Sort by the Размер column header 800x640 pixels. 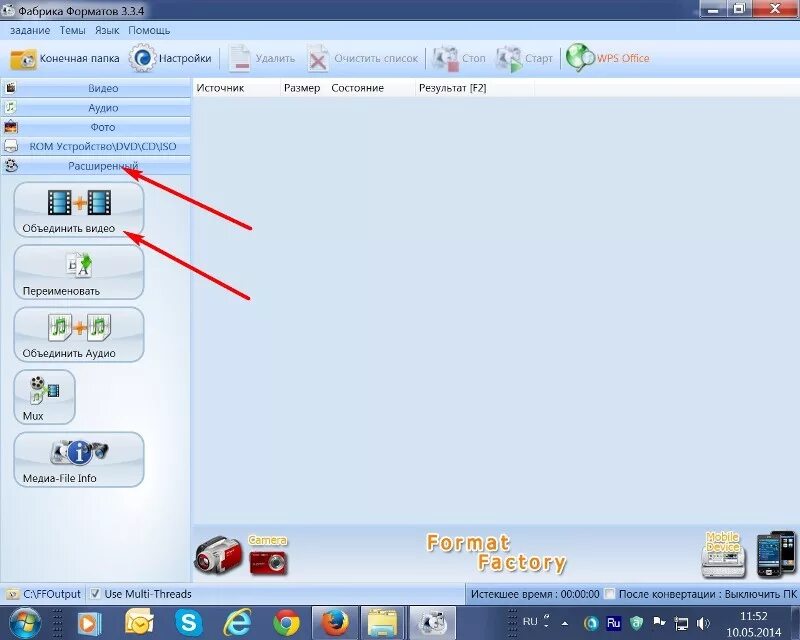tap(302, 88)
